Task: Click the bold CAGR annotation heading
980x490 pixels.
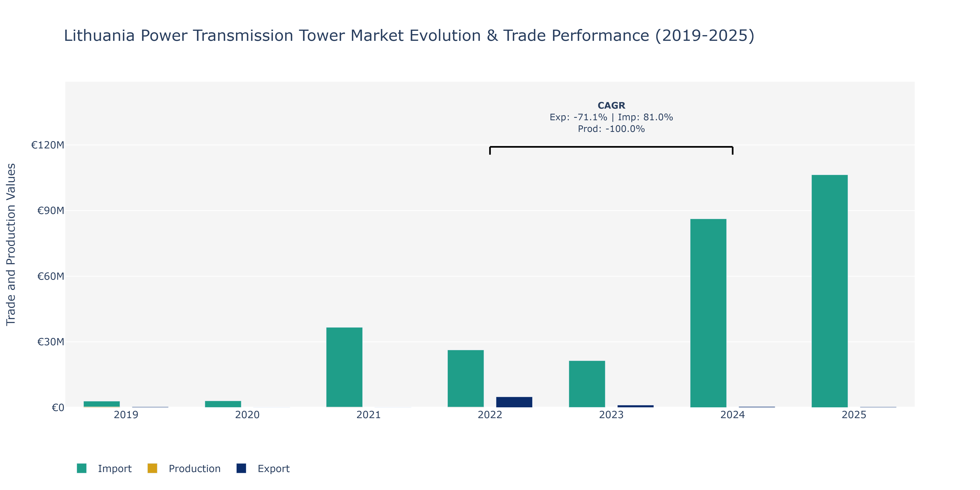Action: [x=611, y=105]
